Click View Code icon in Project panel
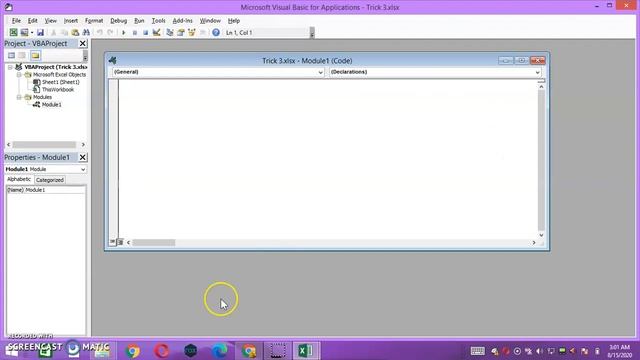 [x=11, y=56]
